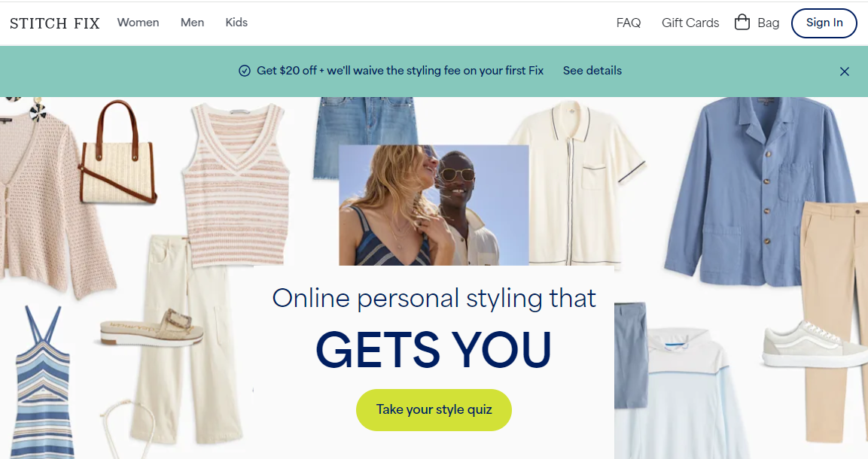Click the blue striped halter dress

(x=43, y=383)
